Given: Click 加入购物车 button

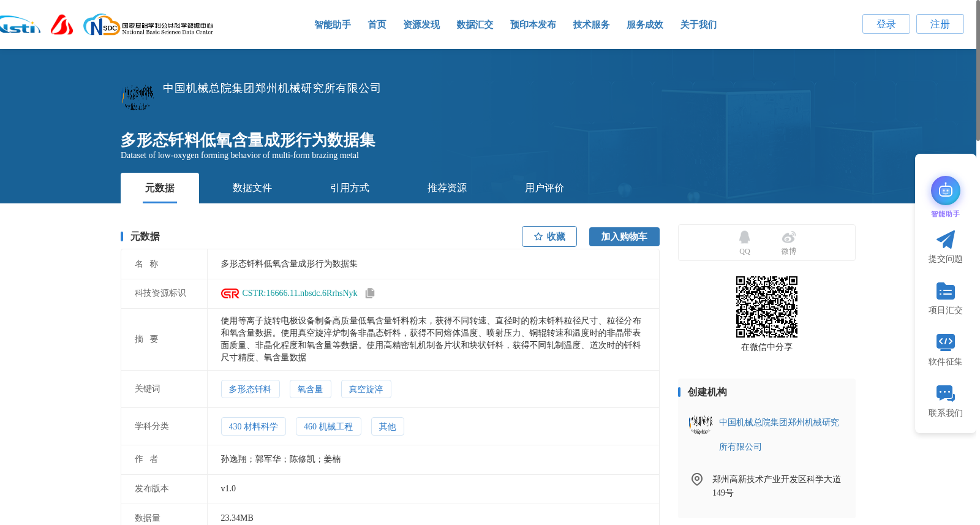Looking at the screenshot, I should [x=624, y=236].
